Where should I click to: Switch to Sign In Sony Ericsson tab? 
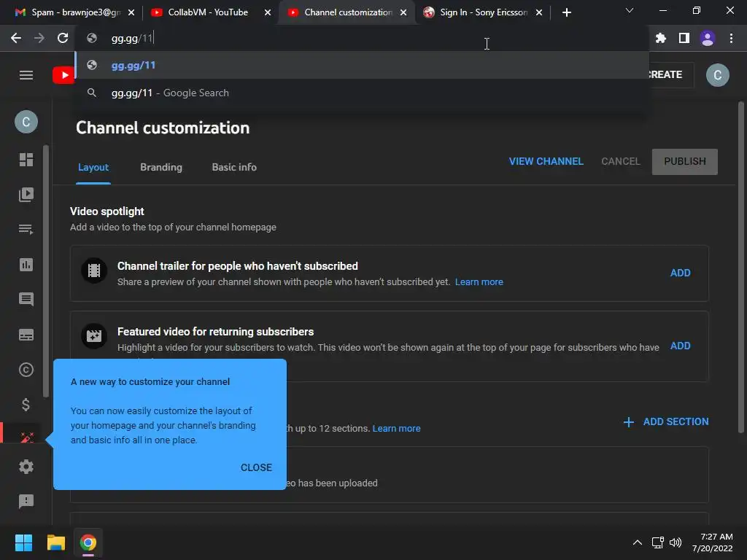pos(484,12)
